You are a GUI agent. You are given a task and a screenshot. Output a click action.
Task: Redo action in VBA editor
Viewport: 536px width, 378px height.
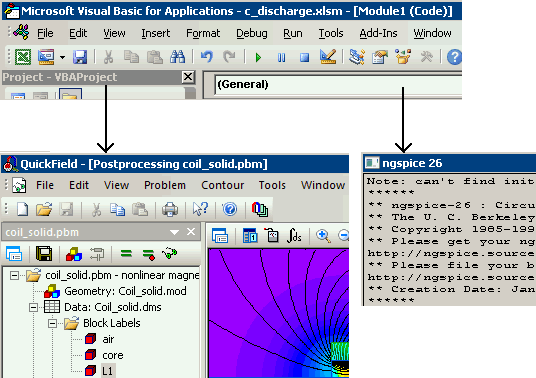point(229,57)
